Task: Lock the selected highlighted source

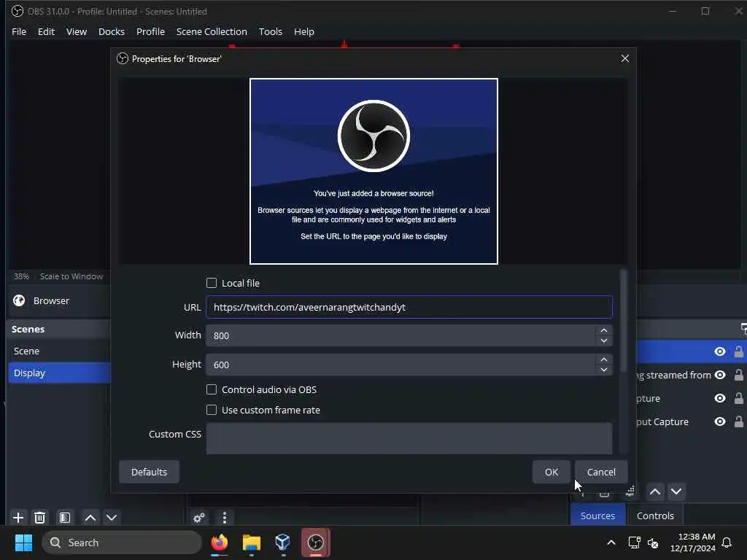Action: click(738, 351)
